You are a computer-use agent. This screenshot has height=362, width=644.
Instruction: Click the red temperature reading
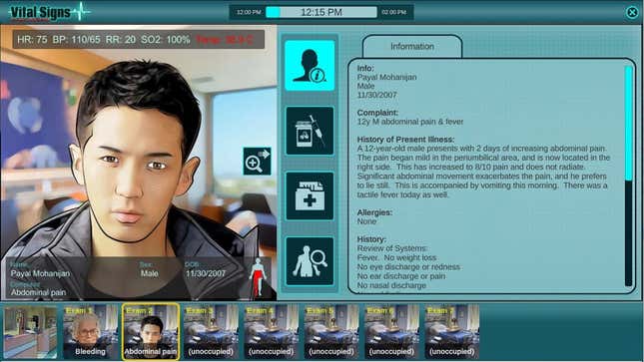[225, 40]
